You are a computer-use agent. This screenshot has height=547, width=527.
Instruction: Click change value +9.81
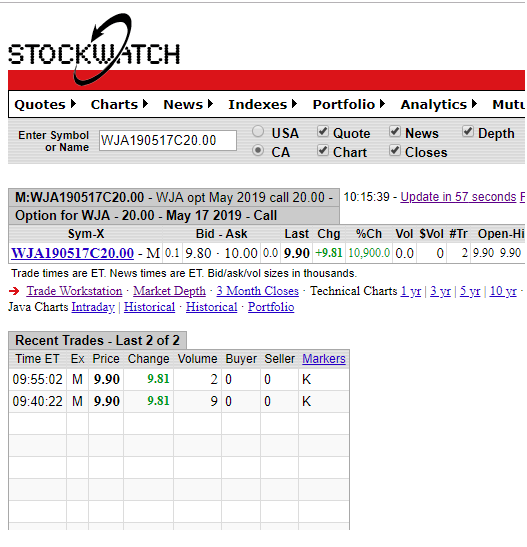[329, 253]
